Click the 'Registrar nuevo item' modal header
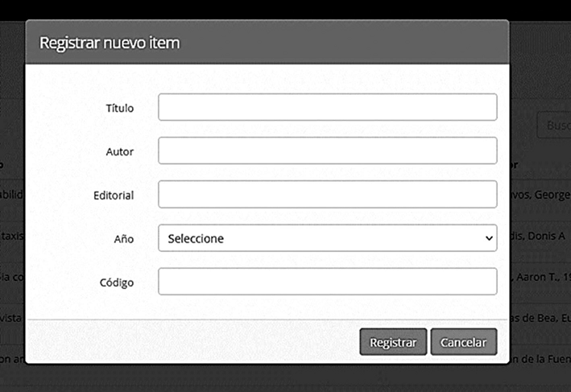571x392 pixels. [x=110, y=43]
